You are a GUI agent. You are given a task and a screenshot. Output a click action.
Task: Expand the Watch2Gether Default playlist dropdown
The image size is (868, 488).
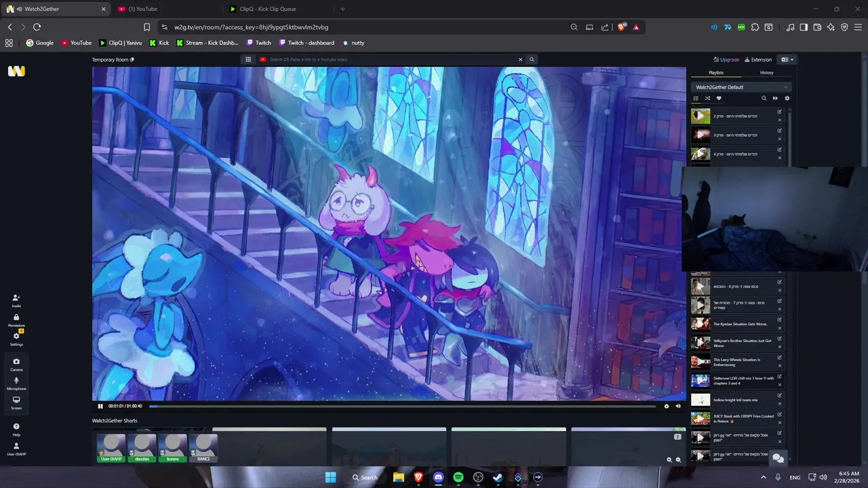click(x=741, y=87)
